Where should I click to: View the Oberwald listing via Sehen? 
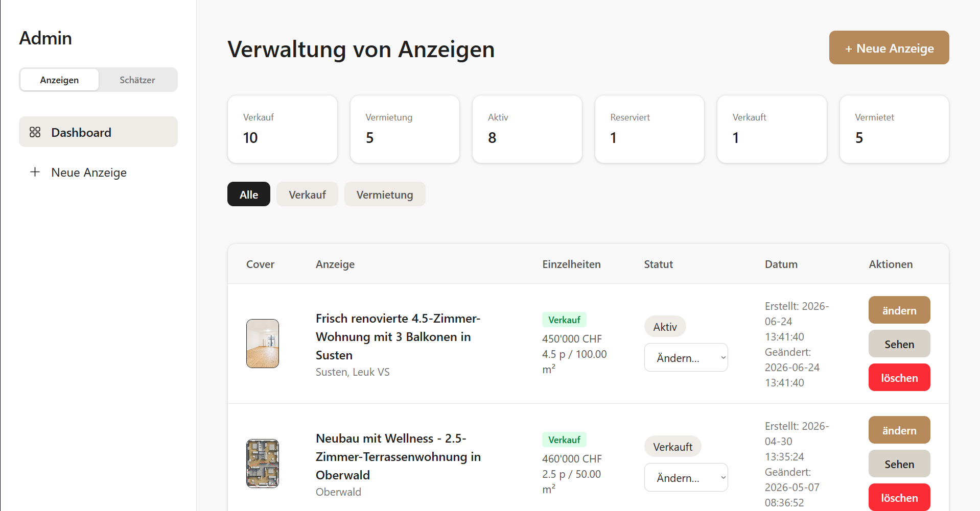point(899,464)
